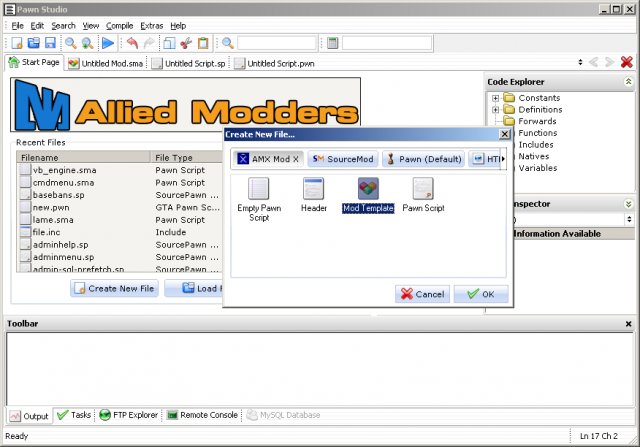Select the AMX Mod X category tab
The image size is (640, 447).
(268, 159)
